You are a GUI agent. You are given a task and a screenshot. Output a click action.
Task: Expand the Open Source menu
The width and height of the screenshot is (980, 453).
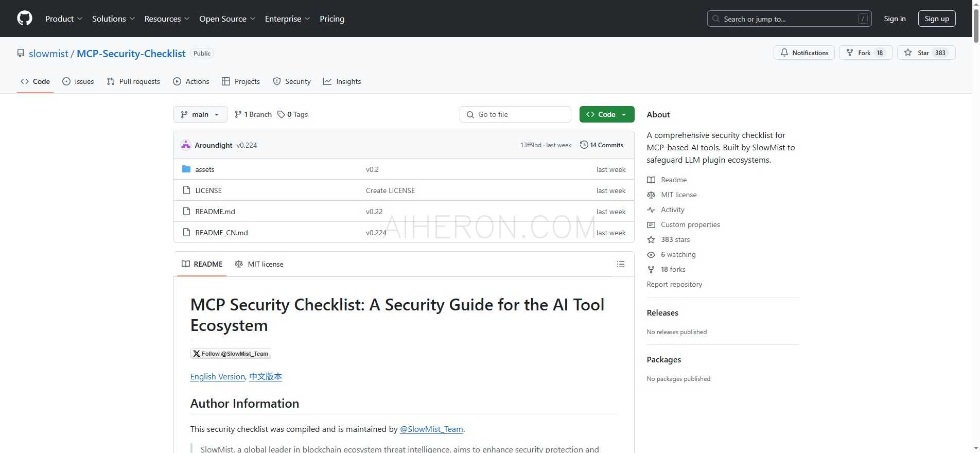(227, 19)
